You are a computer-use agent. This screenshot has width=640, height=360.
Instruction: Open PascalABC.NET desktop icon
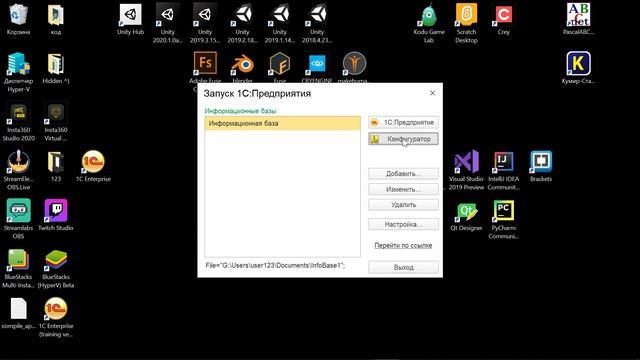[x=578, y=20]
